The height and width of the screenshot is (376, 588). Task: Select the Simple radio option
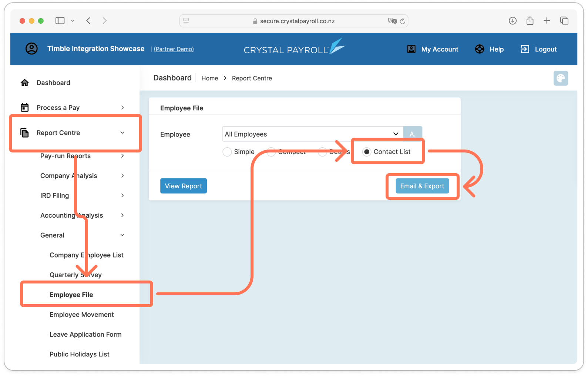(227, 152)
